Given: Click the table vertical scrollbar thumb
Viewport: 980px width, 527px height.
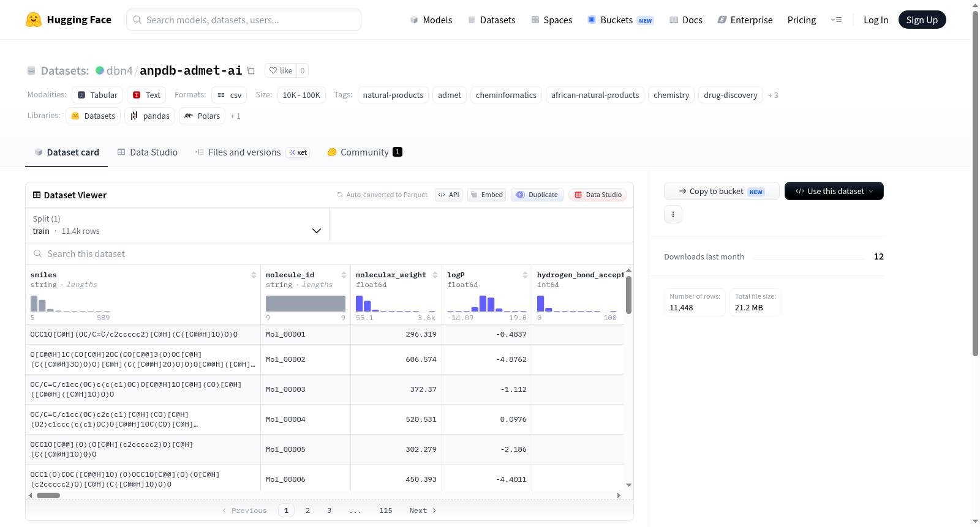Looking at the screenshot, I should click(x=628, y=295).
